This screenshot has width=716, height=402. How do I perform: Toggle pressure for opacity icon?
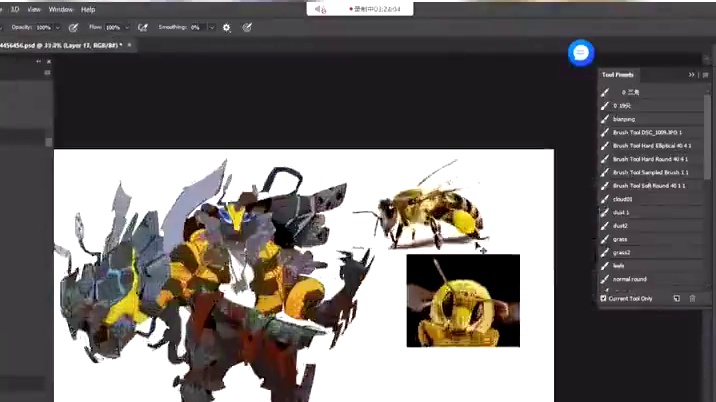(73, 28)
